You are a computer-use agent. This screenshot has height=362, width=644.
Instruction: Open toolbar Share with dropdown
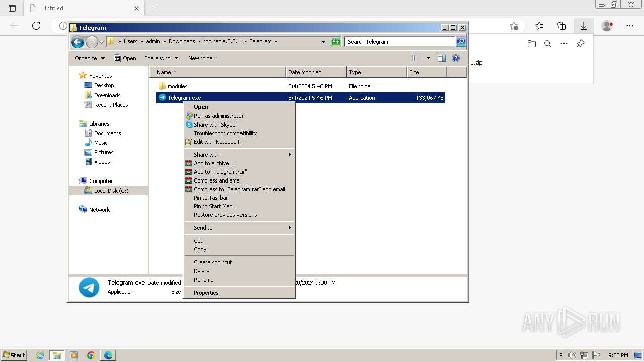tap(161, 58)
